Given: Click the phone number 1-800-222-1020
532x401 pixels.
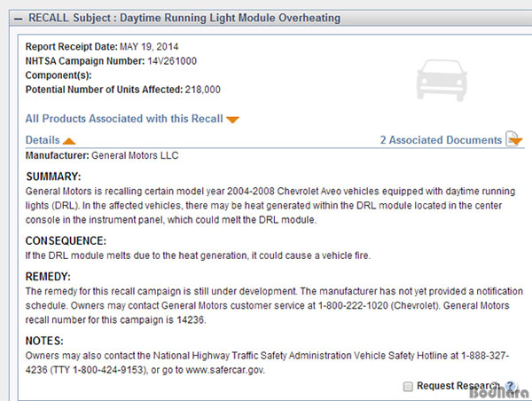Looking at the screenshot, I should pyautogui.click(x=353, y=305).
